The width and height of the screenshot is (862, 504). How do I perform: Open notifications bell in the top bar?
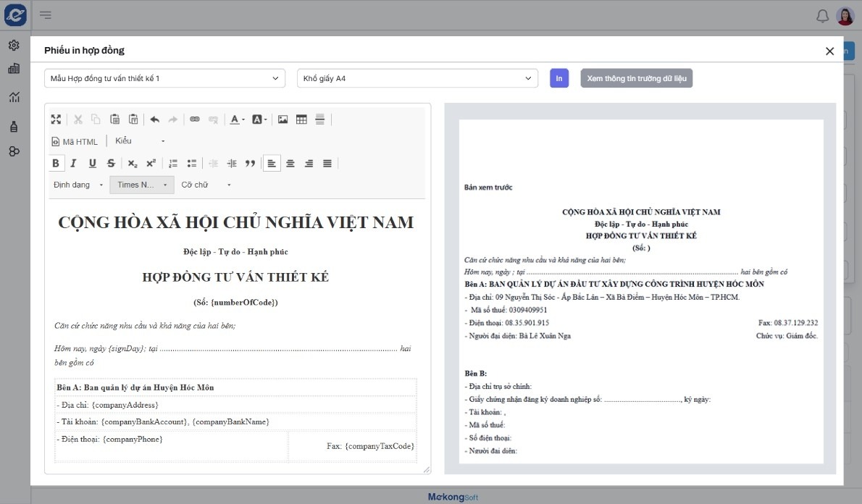(x=822, y=16)
